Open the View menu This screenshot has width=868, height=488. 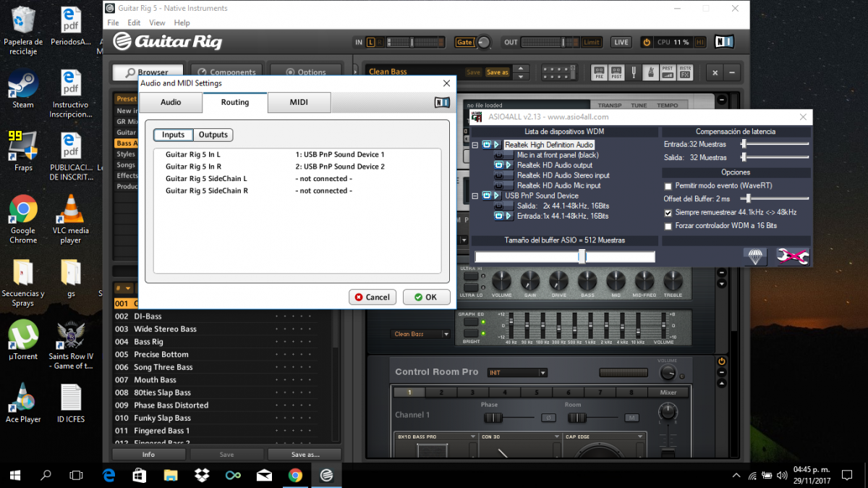click(157, 23)
